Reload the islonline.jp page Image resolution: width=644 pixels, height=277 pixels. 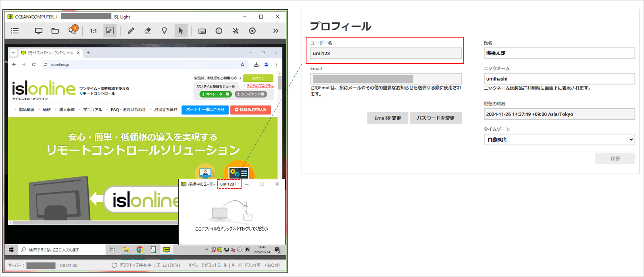(x=34, y=65)
